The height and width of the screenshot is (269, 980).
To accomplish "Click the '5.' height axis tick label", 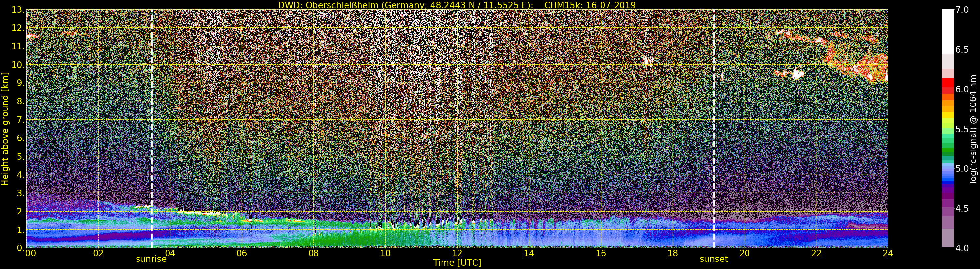I will pyautogui.click(x=20, y=156).
